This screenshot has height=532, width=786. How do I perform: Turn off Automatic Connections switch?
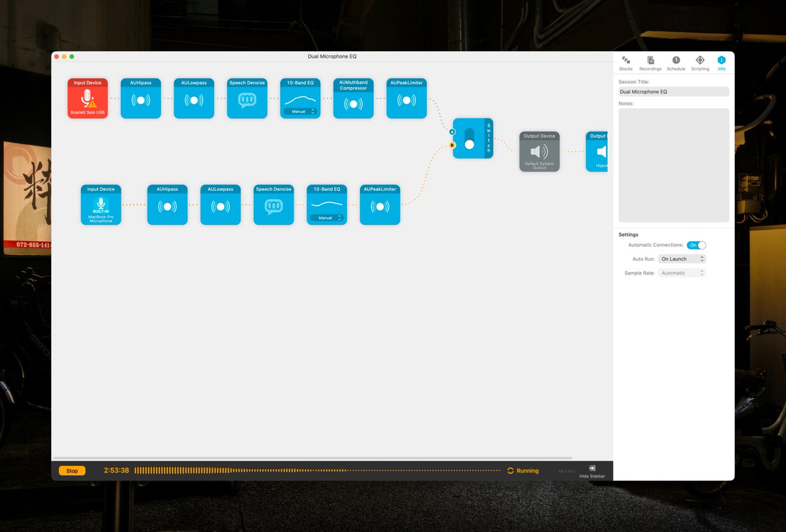point(696,245)
